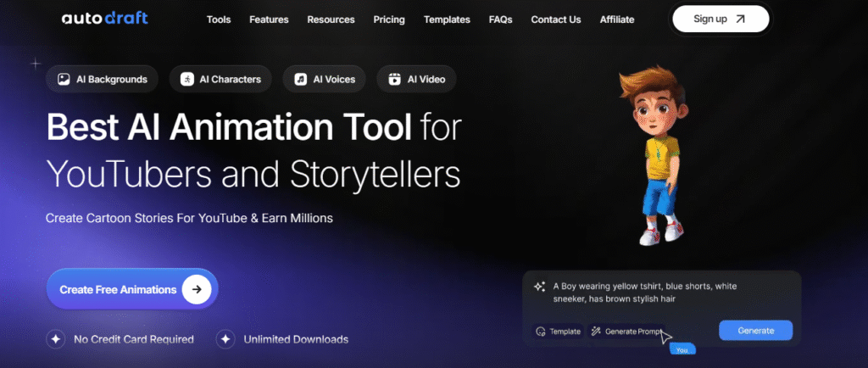Click the sparkle icon beside the prompt text
Screen dimensions: 868x368
click(539, 287)
